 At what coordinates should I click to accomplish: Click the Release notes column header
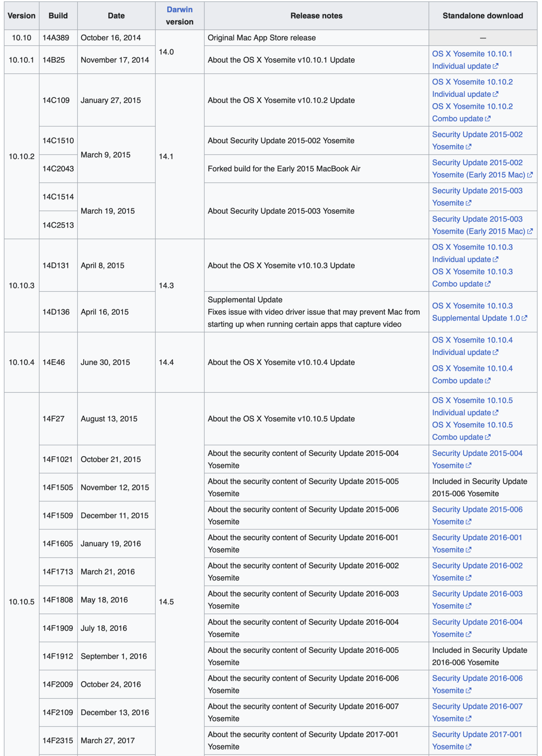[317, 15]
